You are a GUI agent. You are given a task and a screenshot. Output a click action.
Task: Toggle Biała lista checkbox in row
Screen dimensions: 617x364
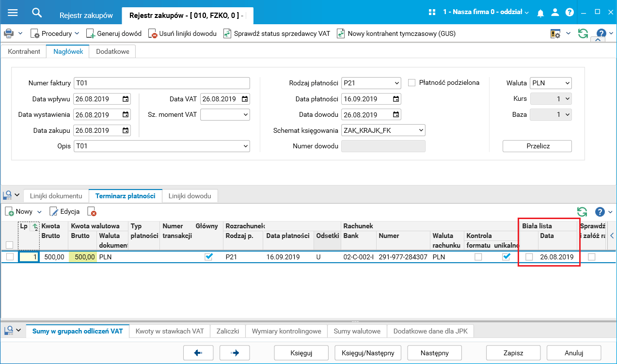(529, 257)
